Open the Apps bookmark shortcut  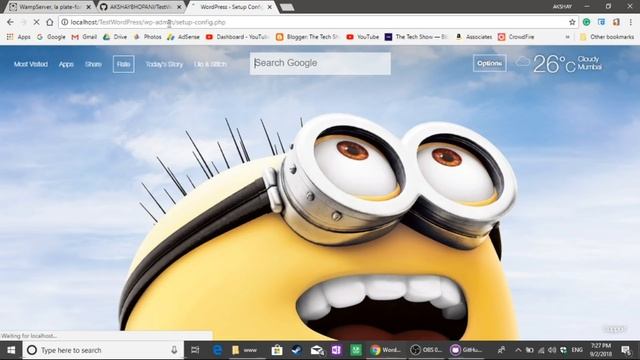pyautogui.click(x=18, y=37)
